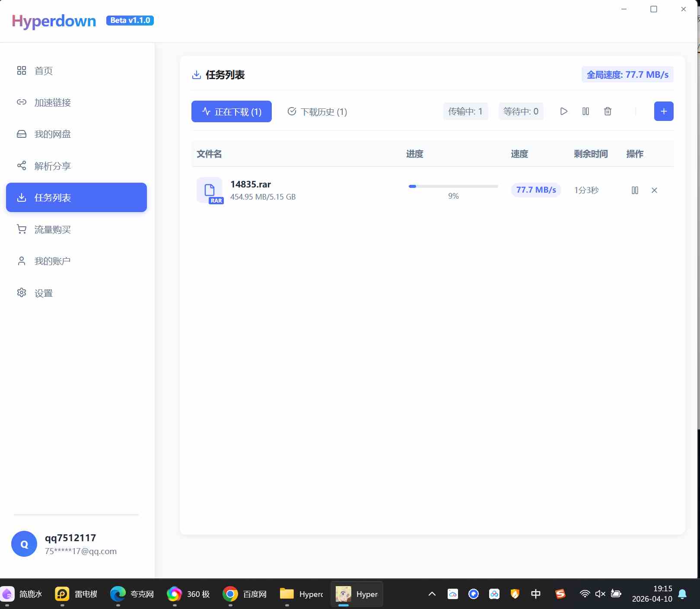Pause the 14835.rar download task
This screenshot has height=609, width=700.
pyautogui.click(x=635, y=190)
